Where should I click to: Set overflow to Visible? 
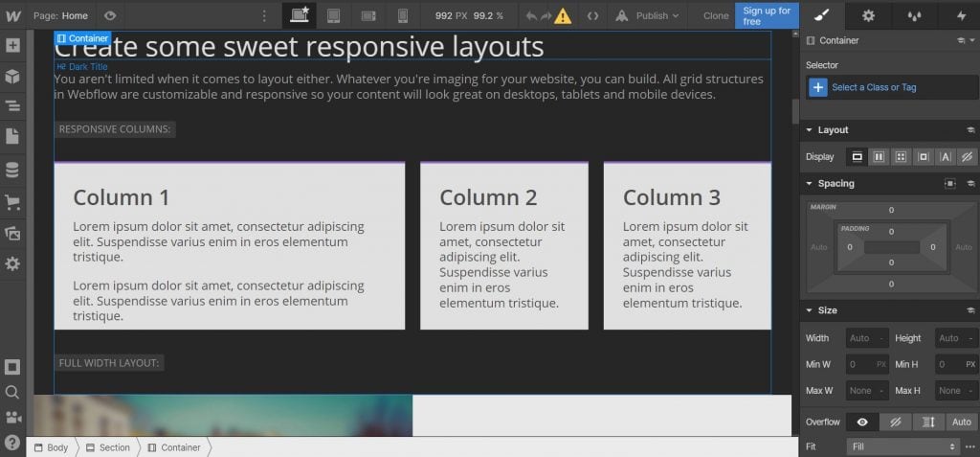tap(862, 422)
